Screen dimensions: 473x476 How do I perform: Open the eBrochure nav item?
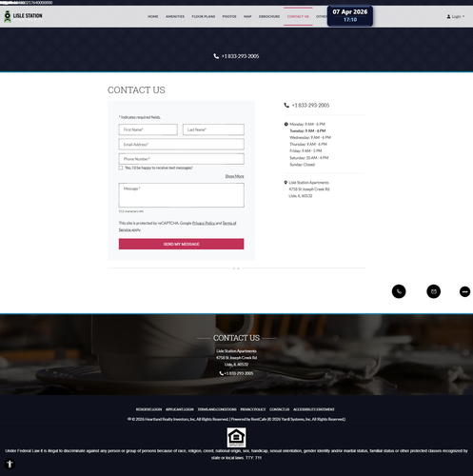click(269, 16)
